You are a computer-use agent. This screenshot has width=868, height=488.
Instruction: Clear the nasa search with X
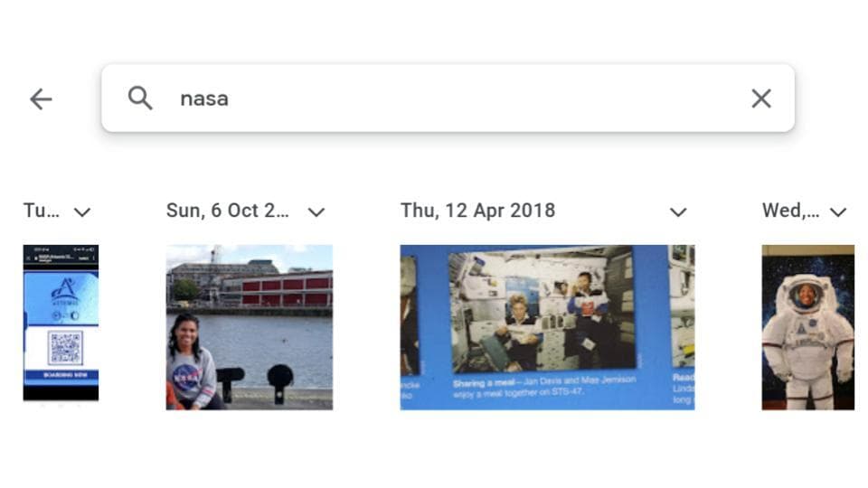[761, 99]
